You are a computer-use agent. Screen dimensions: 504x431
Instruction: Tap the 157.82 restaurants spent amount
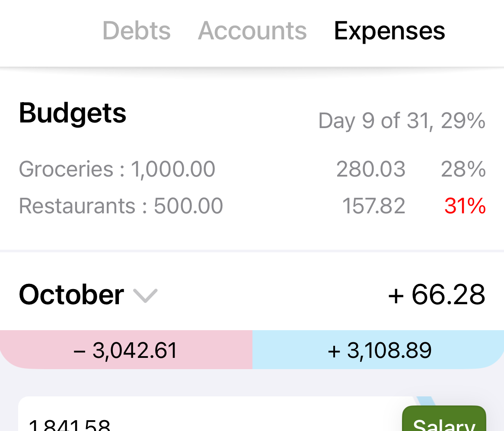coord(373,206)
